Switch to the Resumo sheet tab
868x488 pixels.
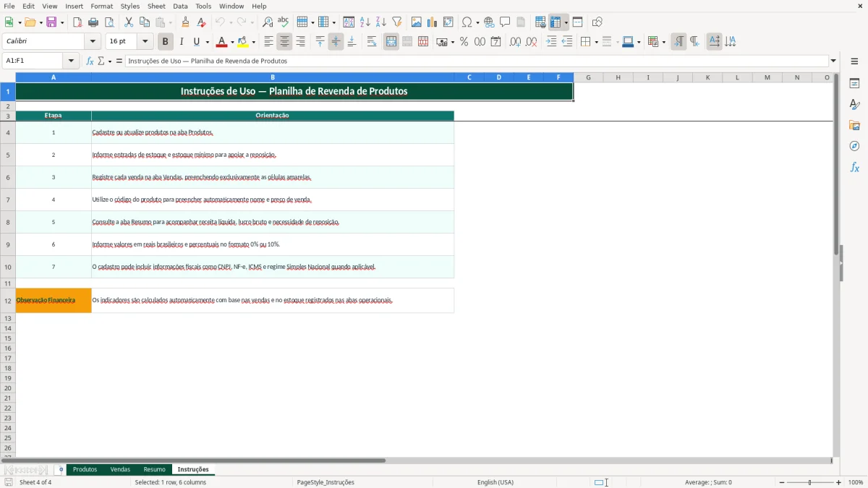(154, 469)
